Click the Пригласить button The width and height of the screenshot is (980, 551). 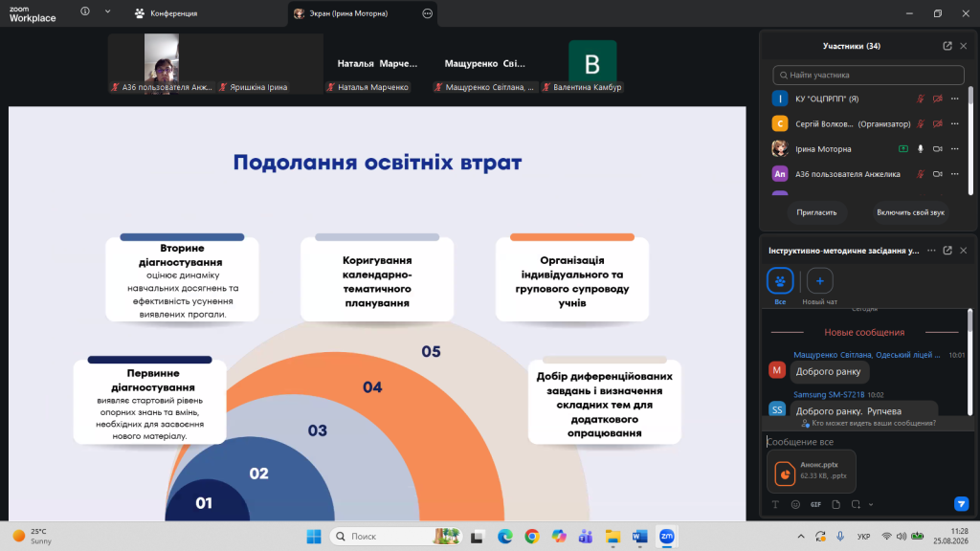click(816, 212)
